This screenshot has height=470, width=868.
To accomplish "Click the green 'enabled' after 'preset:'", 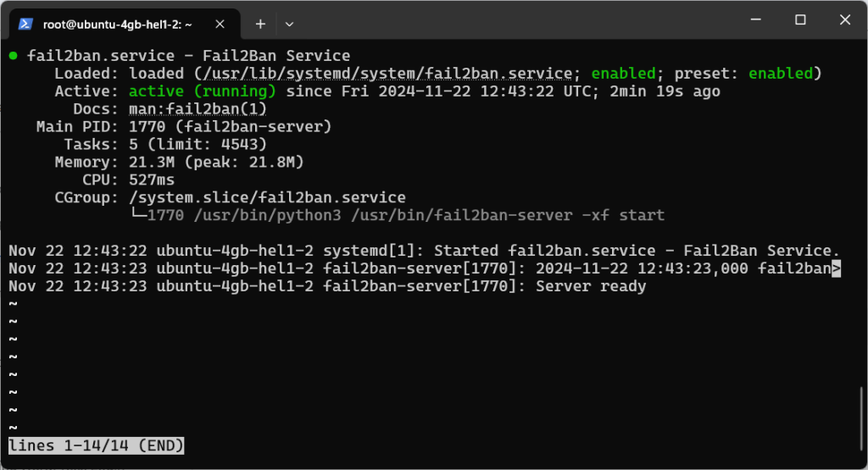I will click(780, 74).
